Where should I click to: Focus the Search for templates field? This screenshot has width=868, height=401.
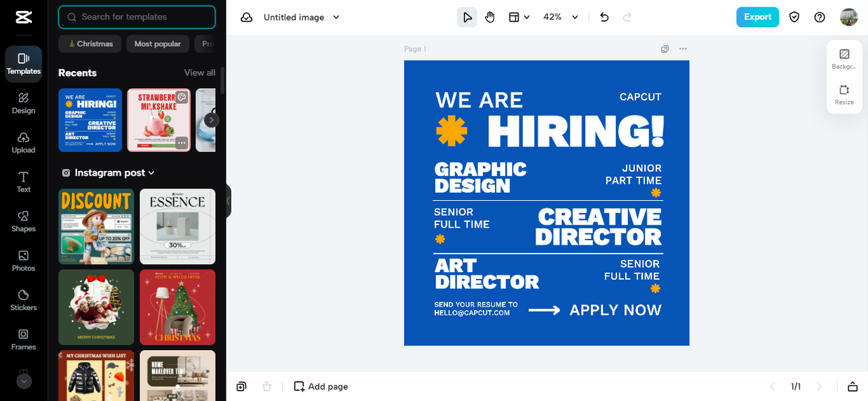click(x=137, y=17)
